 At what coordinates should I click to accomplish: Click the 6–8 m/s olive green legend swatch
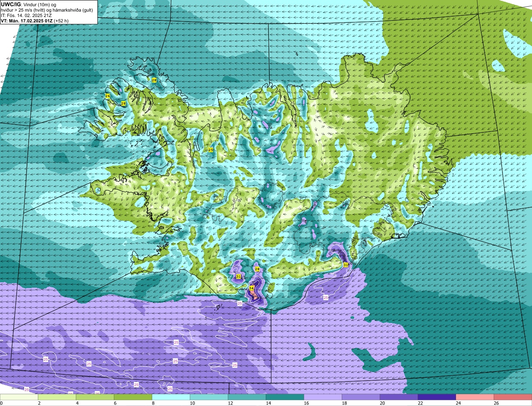point(133,397)
